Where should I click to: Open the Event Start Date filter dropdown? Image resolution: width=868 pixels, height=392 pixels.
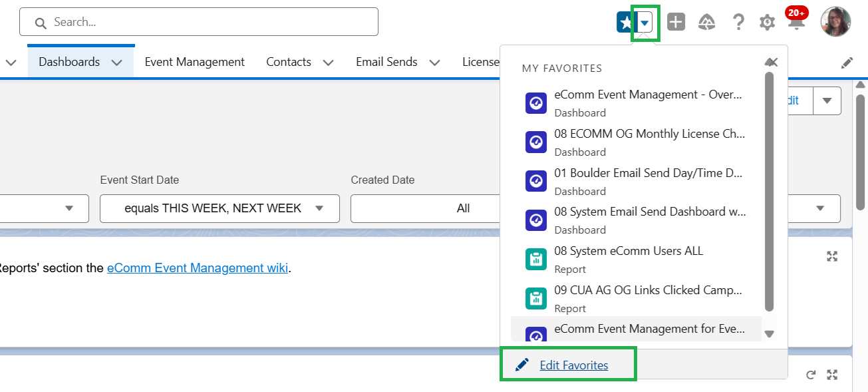(x=219, y=208)
